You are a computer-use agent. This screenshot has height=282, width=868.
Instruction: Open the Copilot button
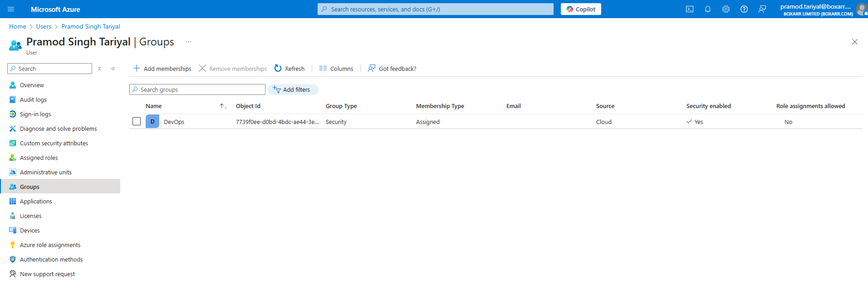[x=581, y=9]
